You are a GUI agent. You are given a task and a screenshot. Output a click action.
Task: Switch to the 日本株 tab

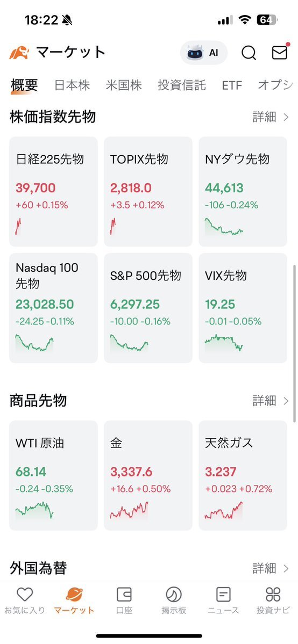(73, 85)
